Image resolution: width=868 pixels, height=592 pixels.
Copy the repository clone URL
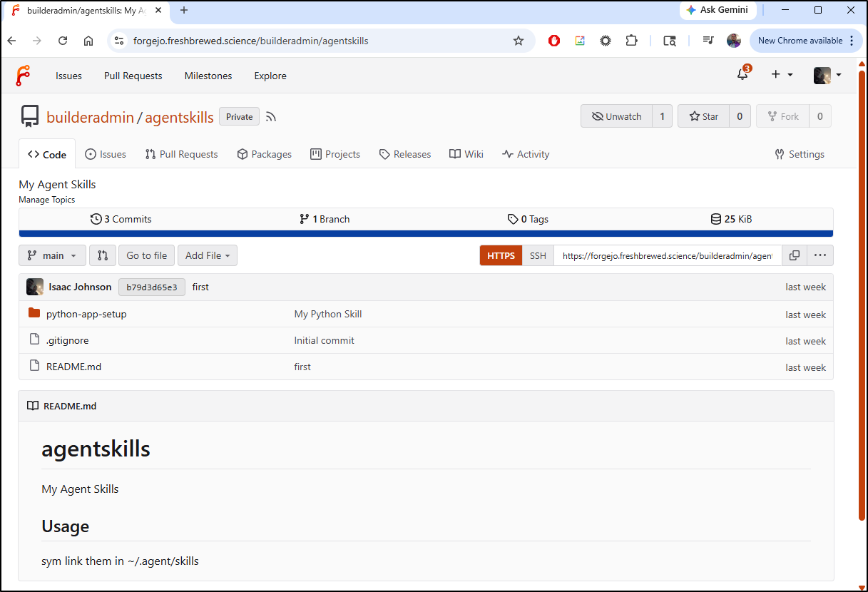click(794, 255)
